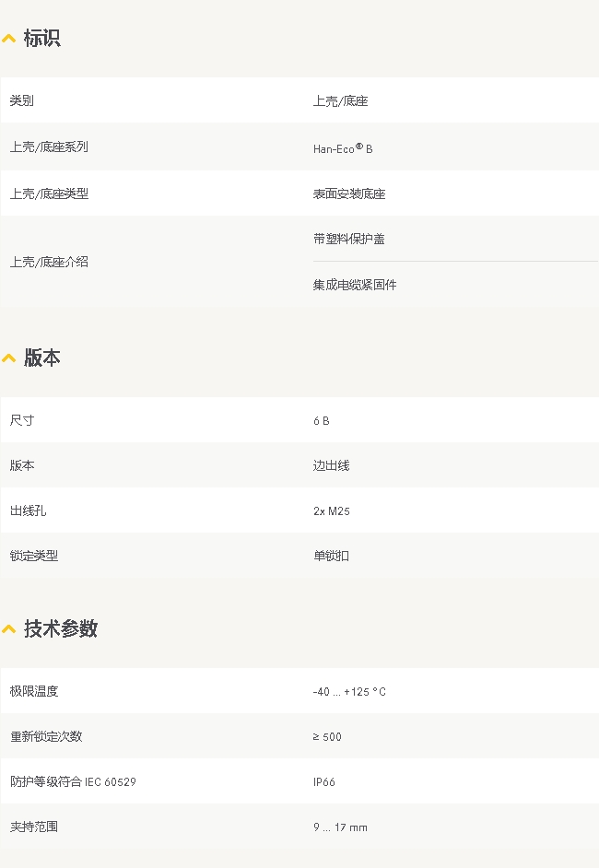Select the 出线孔 label
This screenshot has width=599, height=868.
point(28,510)
